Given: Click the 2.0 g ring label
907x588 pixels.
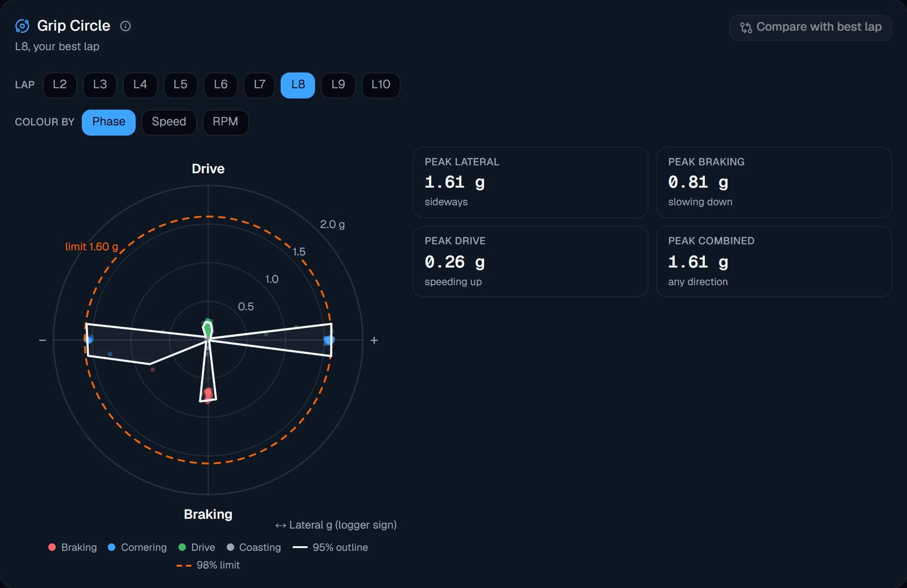Looking at the screenshot, I should (x=332, y=224).
